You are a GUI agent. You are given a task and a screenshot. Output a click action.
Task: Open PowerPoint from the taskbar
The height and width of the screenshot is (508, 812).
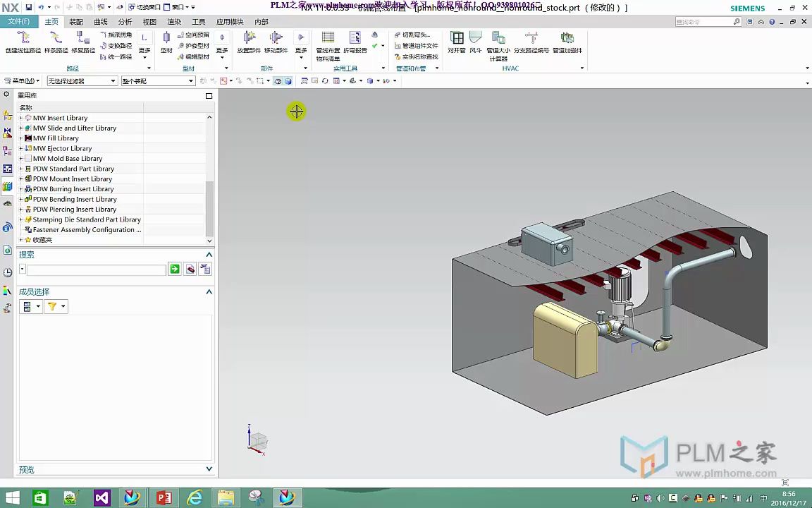(164, 498)
